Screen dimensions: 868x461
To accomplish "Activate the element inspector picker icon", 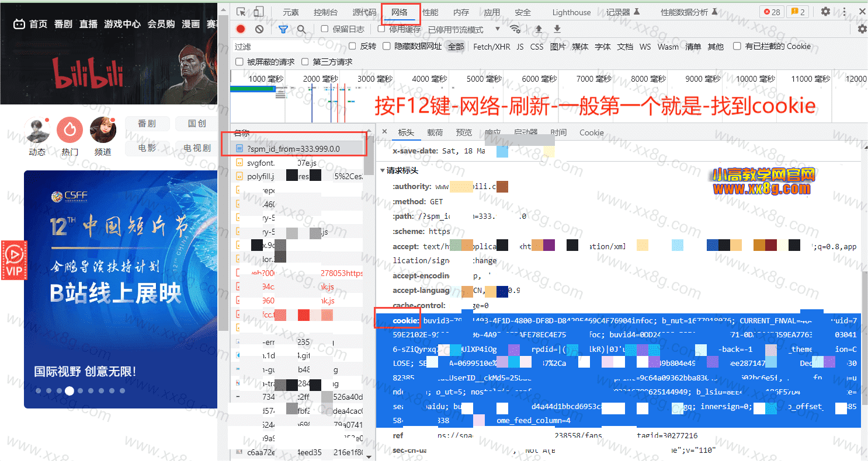I will pos(241,12).
